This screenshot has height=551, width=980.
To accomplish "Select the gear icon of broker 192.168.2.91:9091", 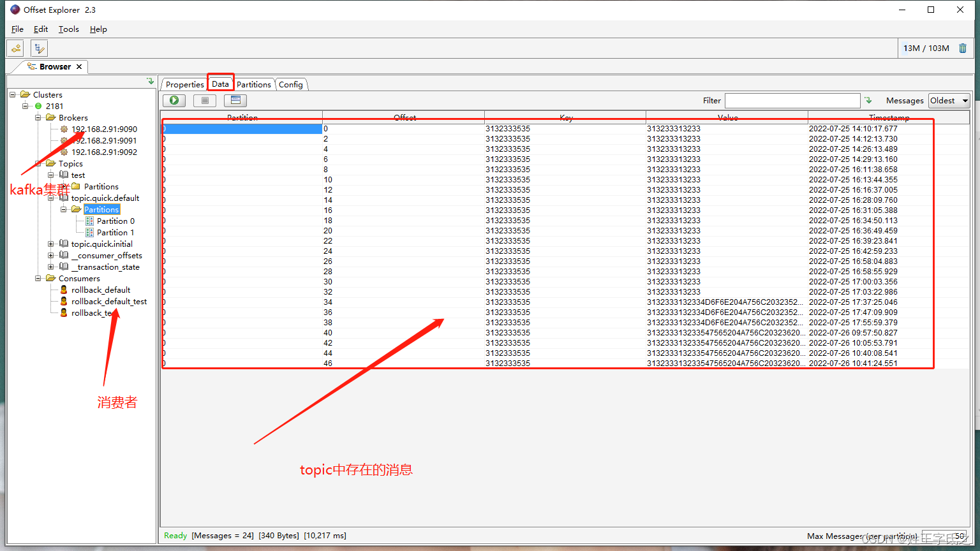I will pos(64,140).
